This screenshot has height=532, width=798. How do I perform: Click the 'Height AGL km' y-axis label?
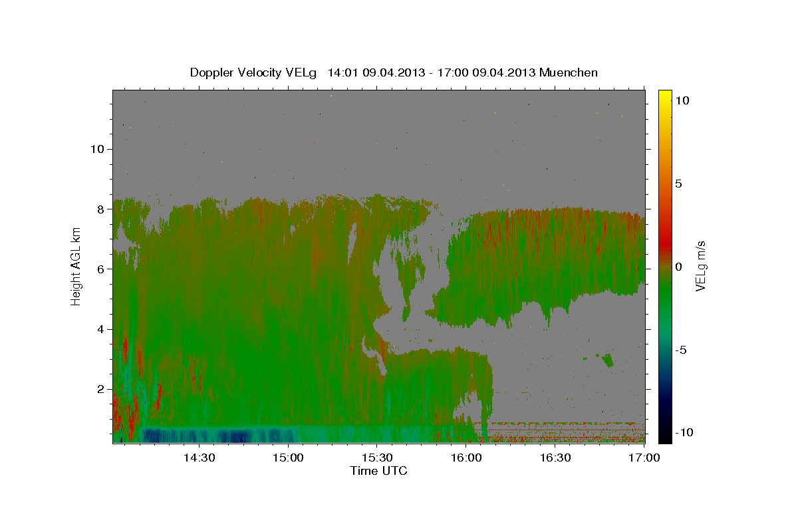(x=76, y=266)
